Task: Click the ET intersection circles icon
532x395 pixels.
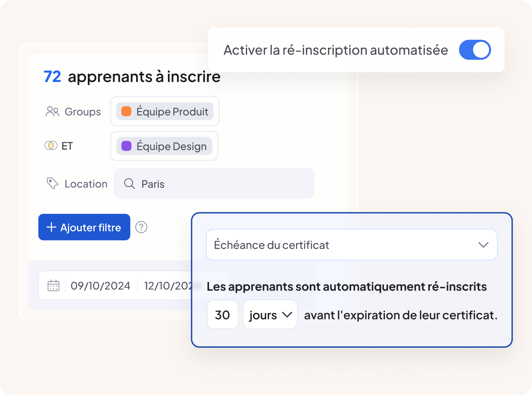Action: [51, 145]
